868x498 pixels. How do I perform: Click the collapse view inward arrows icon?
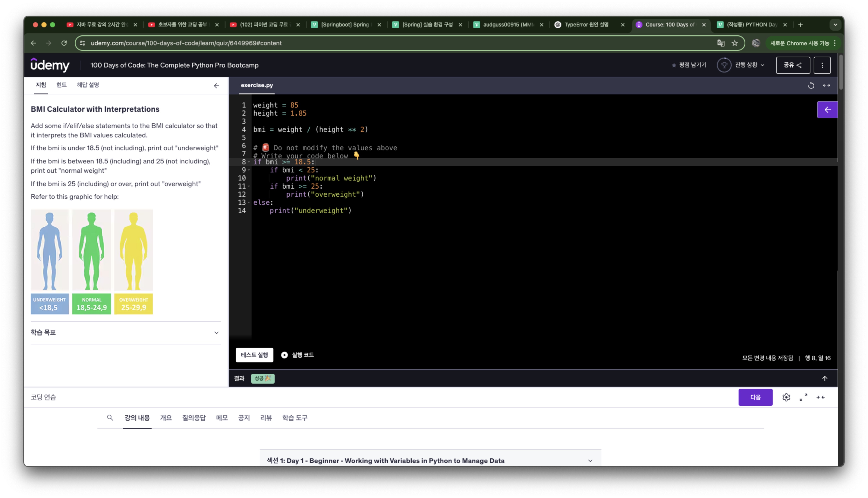(x=820, y=397)
